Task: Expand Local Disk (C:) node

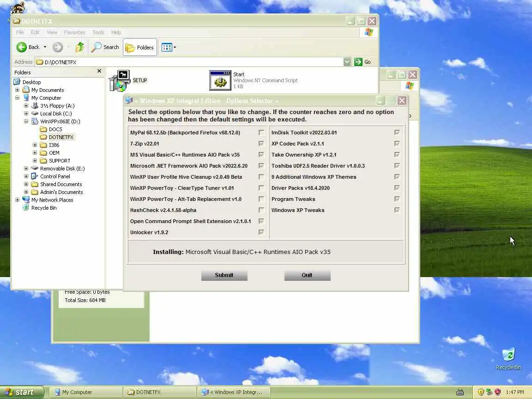Action: point(26,113)
